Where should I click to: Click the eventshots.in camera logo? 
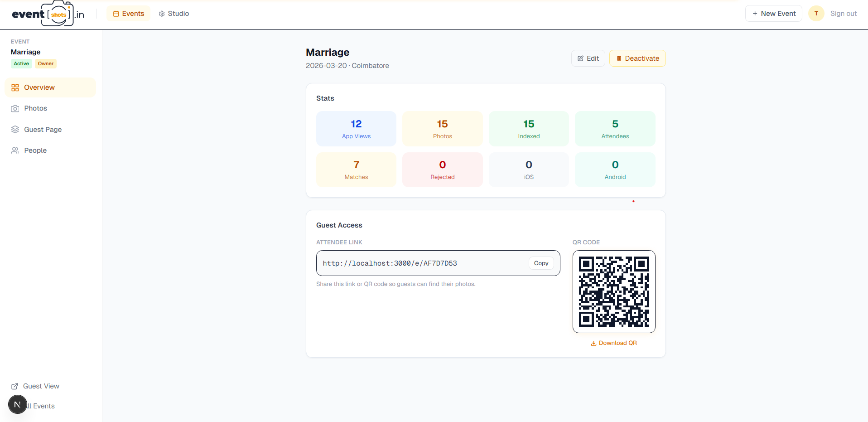(x=48, y=14)
